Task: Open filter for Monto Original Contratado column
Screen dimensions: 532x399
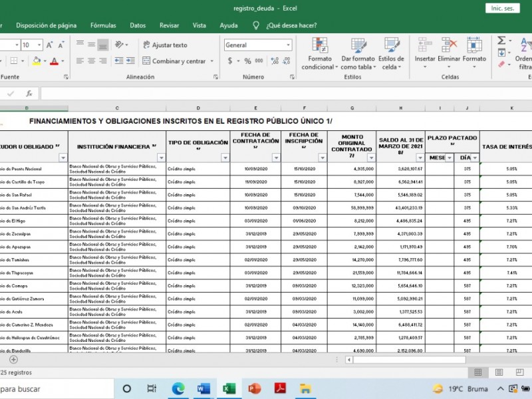Action: click(x=371, y=158)
